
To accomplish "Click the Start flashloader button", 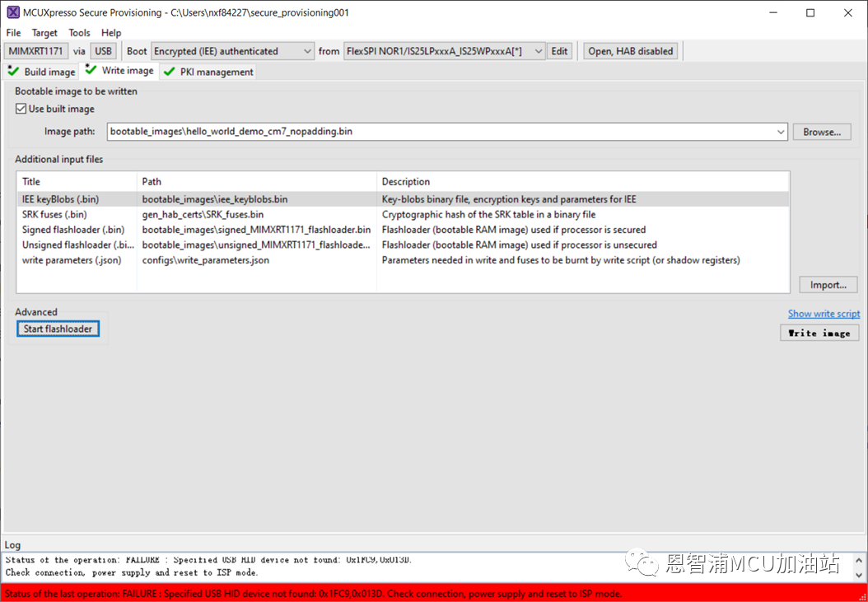I will [58, 329].
